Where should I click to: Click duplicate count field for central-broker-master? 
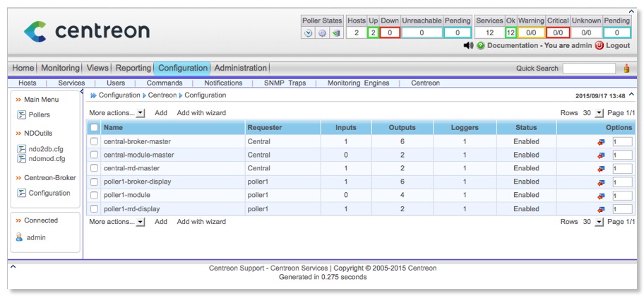(623, 142)
